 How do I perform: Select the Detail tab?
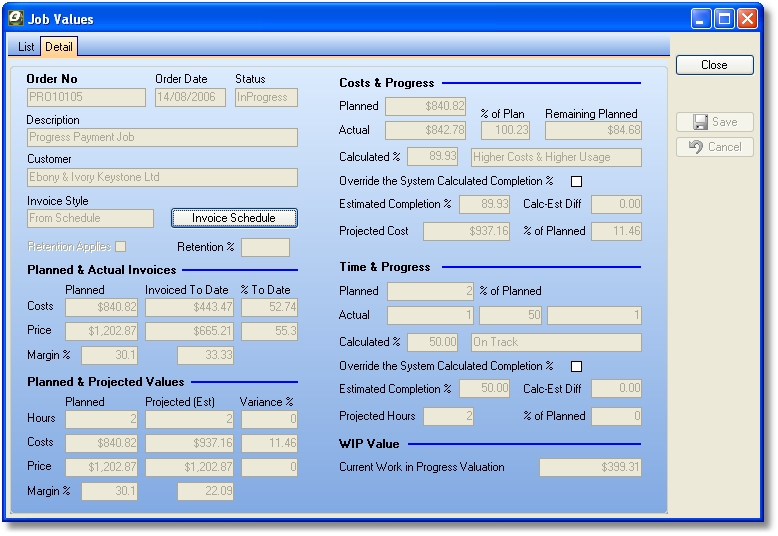point(58,47)
